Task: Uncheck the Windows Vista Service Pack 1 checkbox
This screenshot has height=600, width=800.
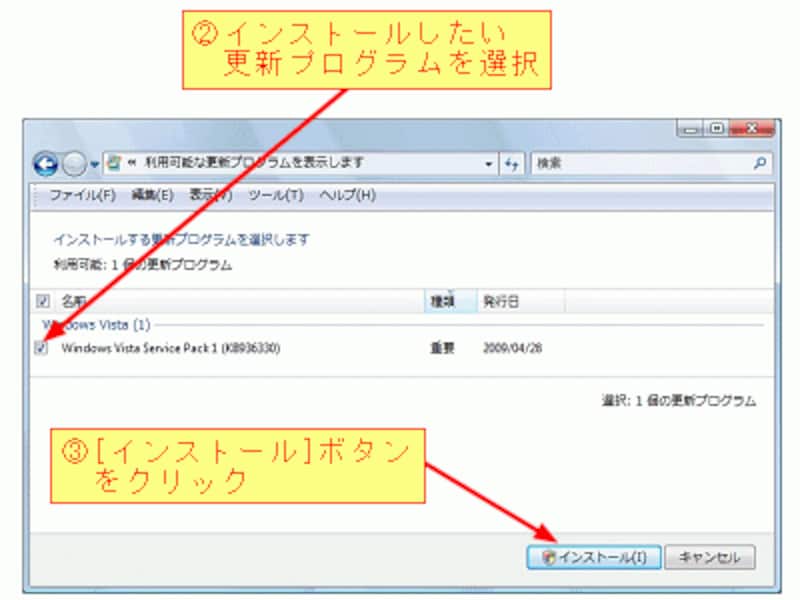Action: point(41,348)
